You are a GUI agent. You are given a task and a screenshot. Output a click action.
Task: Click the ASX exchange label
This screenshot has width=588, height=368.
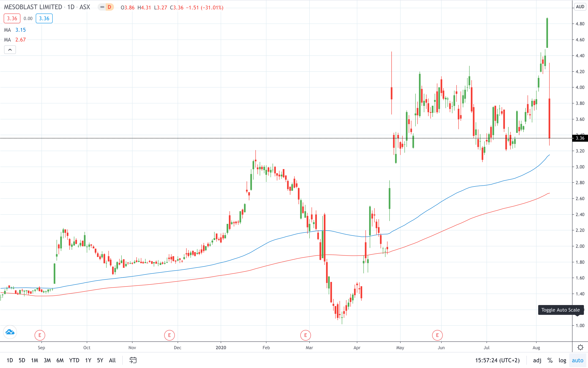tap(85, 7)
